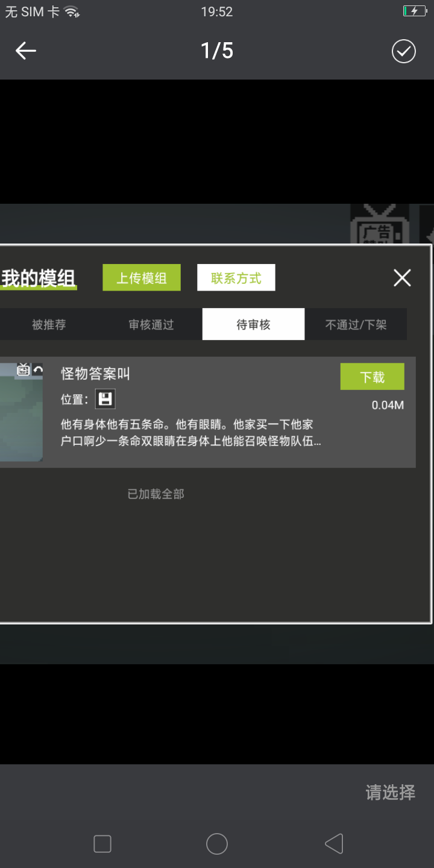434x868 pixels.
Task: Click the floppy disk save location icon
Action: [105, 399]
